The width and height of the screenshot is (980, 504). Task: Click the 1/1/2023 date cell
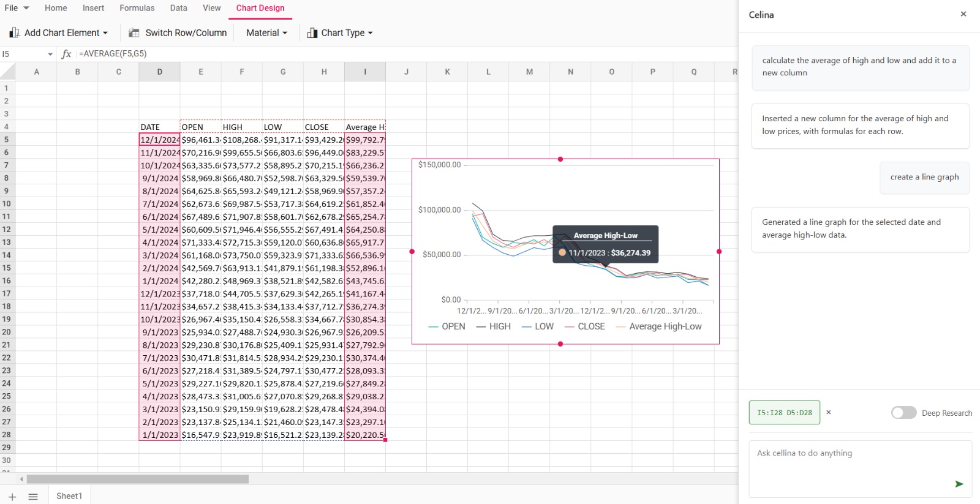coord(159,435)
